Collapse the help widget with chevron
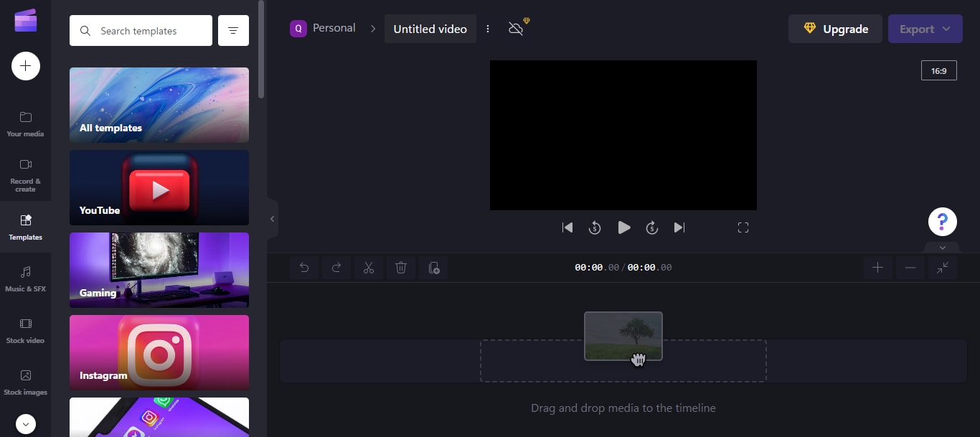The width and height of the screenshot is (980, 437). [x=943, y=248]
